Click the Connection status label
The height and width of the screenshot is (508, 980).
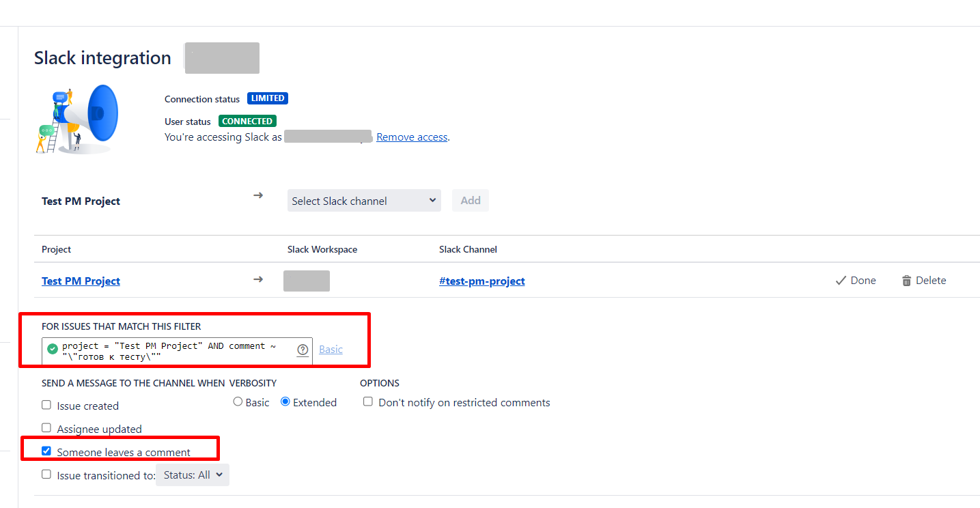[x=202, y=99]
